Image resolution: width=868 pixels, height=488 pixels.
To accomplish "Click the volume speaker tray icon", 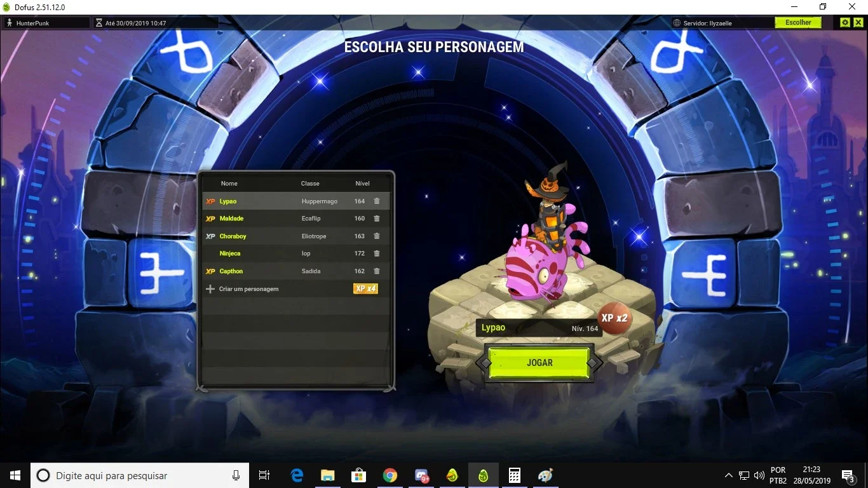I will 759,475.
